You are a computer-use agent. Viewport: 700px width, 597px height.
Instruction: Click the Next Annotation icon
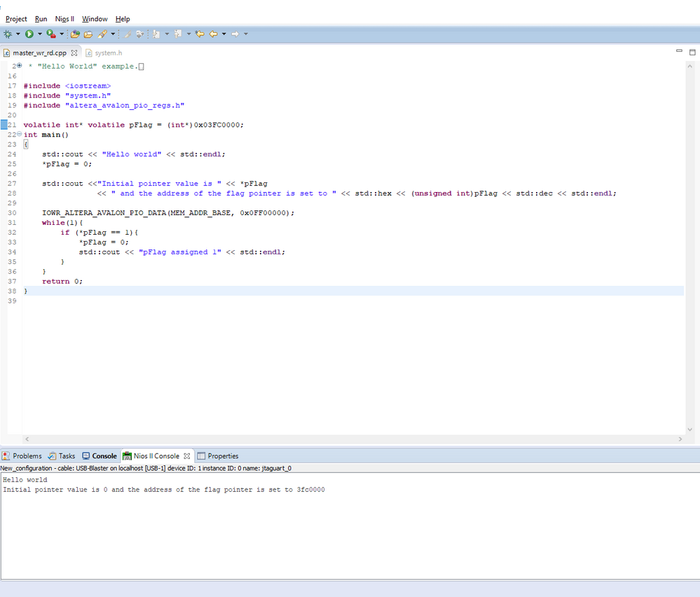(x=156, y=34)
